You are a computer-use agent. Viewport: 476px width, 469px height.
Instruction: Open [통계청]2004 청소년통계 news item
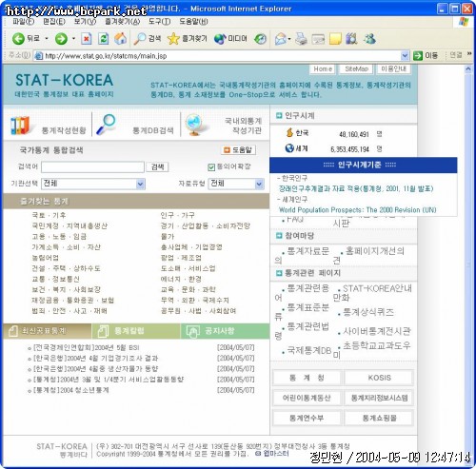[x=71, y=390]
